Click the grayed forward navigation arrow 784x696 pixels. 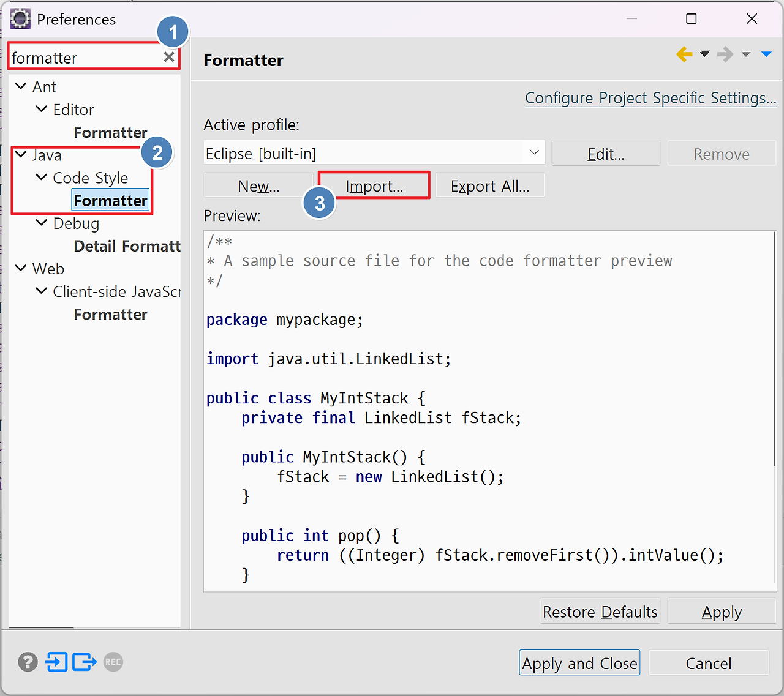725,54
